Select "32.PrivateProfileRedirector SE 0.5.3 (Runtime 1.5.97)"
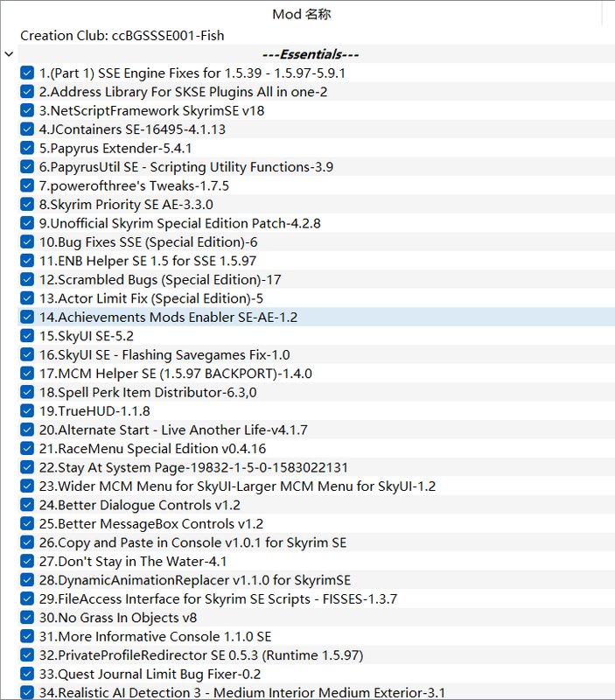The height and width of the screenshot is (700, 615). tap(201, 654)
